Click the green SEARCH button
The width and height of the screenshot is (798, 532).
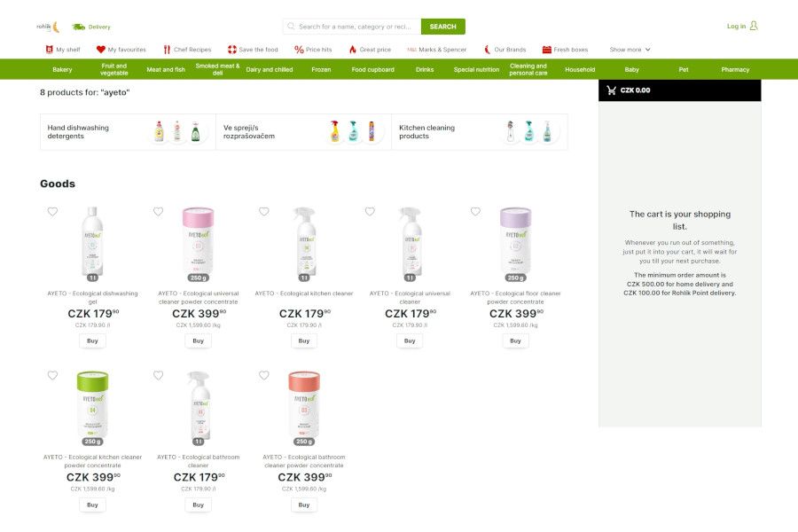click(x=442, y=26)
